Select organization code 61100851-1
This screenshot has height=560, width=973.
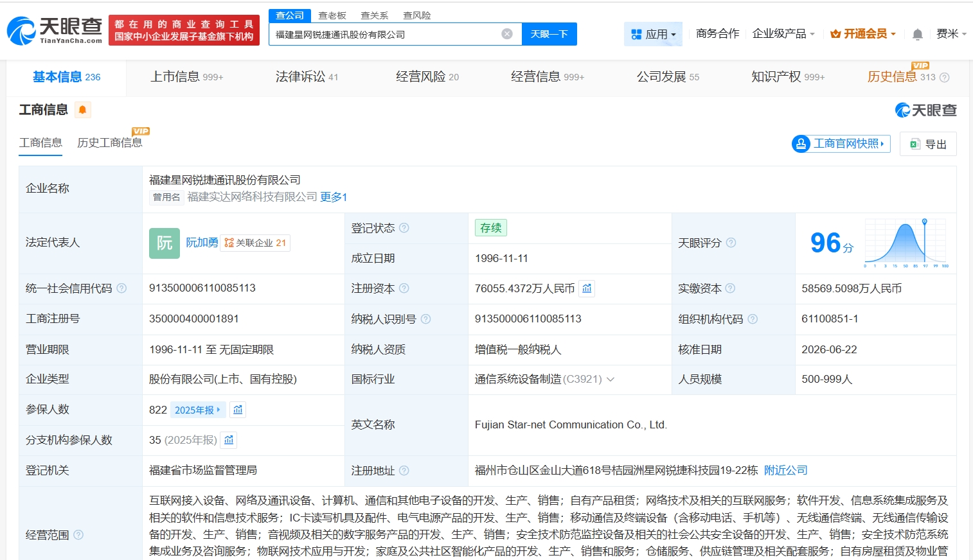pyautogui.click(x=830, y=319)
